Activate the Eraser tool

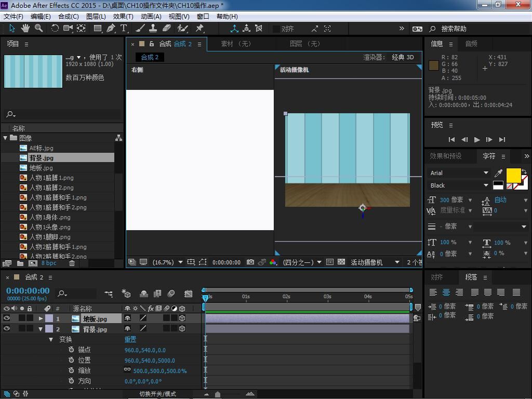coord(167,29)
